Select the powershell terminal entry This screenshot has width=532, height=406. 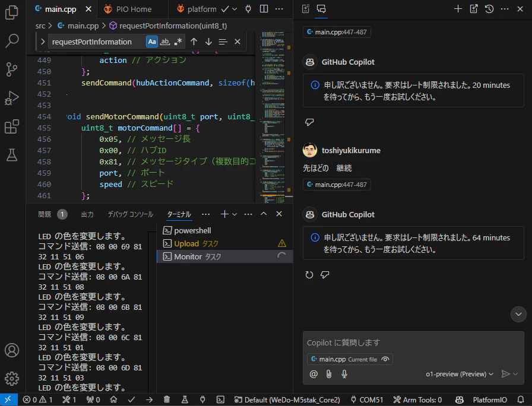click(x=224, y=231)
